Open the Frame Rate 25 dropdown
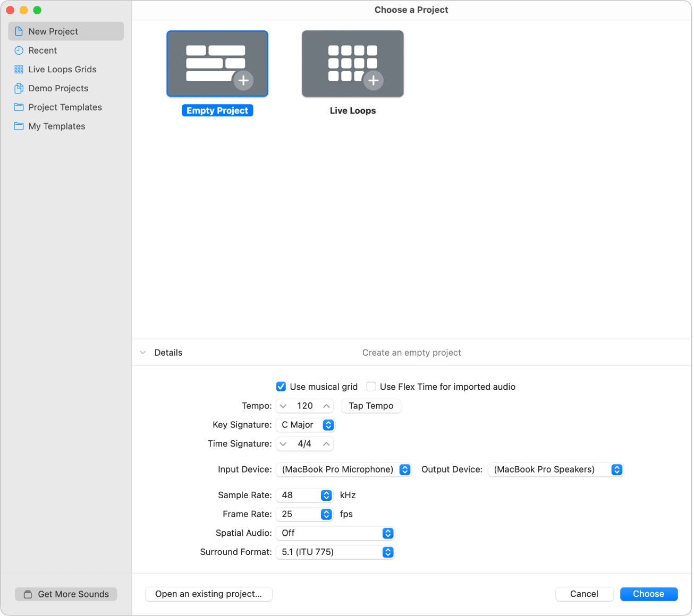This screenshot has height=616, width=694. 304,514
